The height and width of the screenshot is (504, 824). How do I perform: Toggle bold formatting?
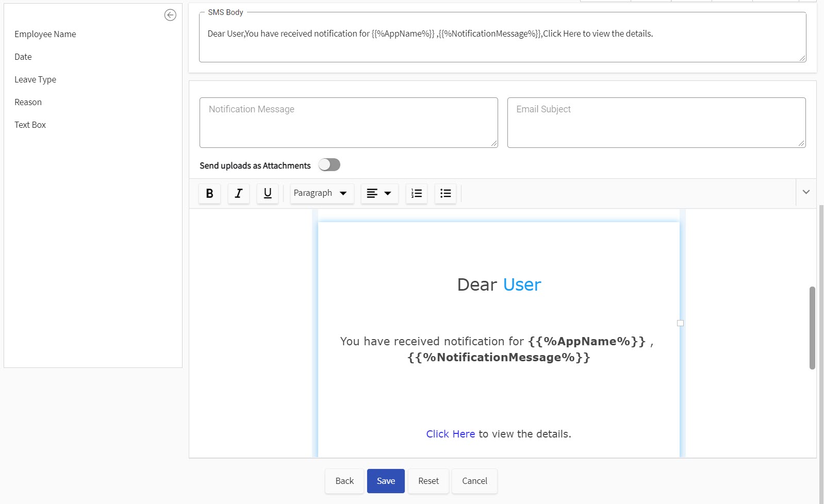pos(209,193)
